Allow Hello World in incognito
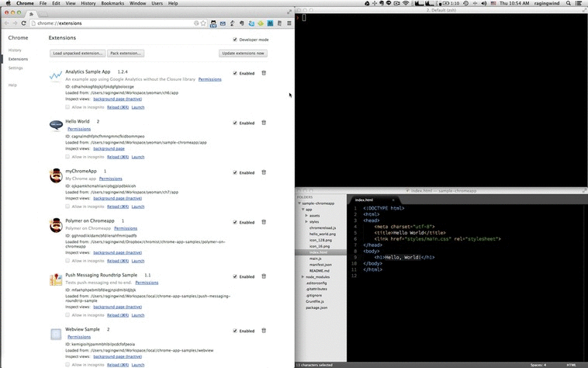The width and height of the screenshot is (588, 368). pyautogui.click(x=67, y=156)
